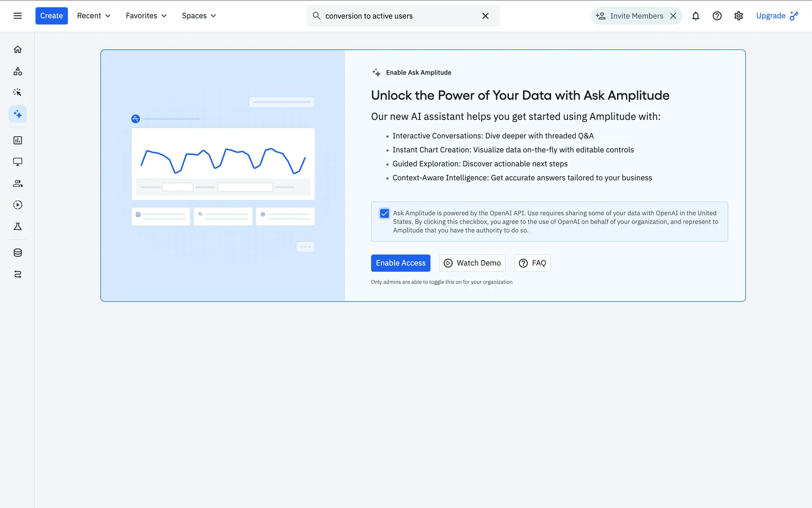Open the chart analytics sidebar icon
This screenshot has width=812, height=508.
(17, 140)
